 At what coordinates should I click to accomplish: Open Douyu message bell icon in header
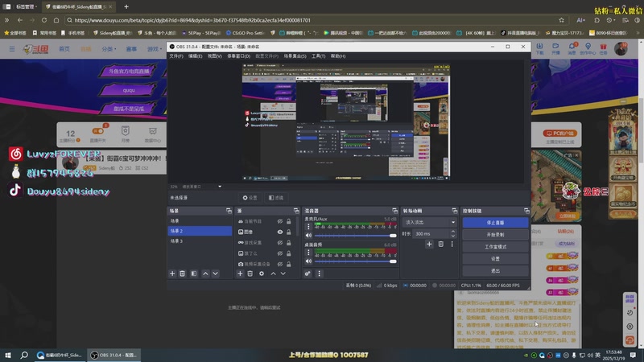coord(572,48)
